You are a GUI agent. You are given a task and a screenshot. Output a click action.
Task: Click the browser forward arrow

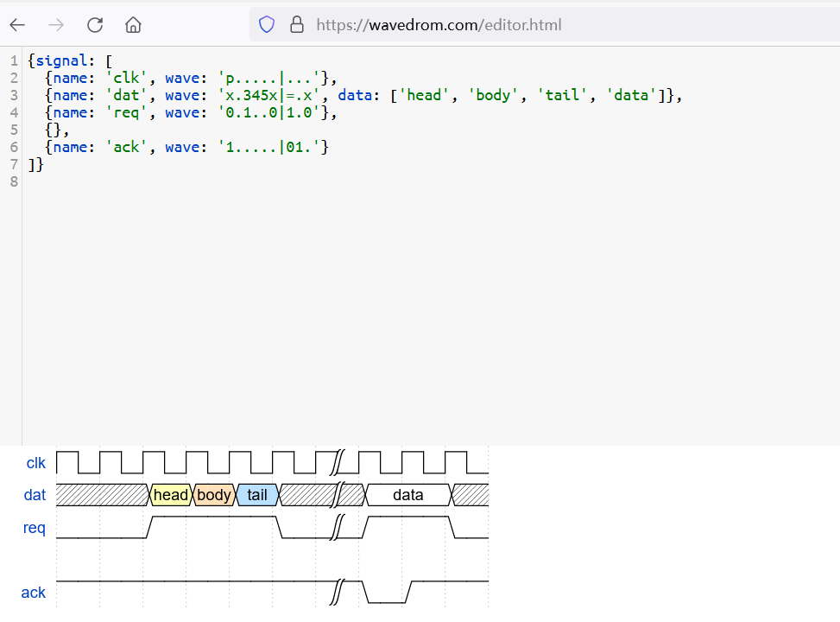pos(56,25)
